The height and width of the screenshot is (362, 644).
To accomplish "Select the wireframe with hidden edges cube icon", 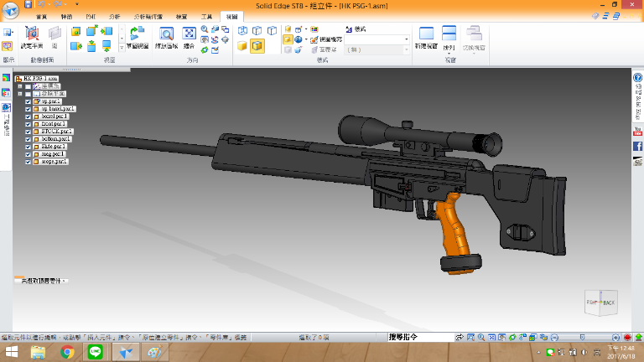I will (x=257, y=31).
